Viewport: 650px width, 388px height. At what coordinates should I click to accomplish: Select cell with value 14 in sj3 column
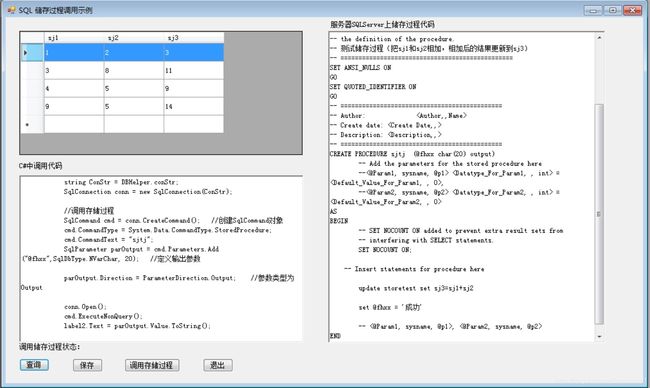194,107
